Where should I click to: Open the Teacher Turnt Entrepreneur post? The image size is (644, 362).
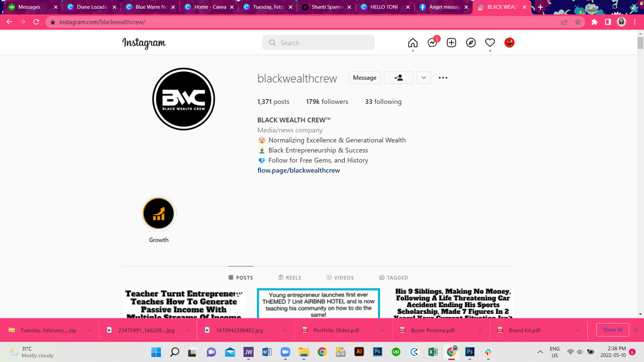[x=183, y=303]
